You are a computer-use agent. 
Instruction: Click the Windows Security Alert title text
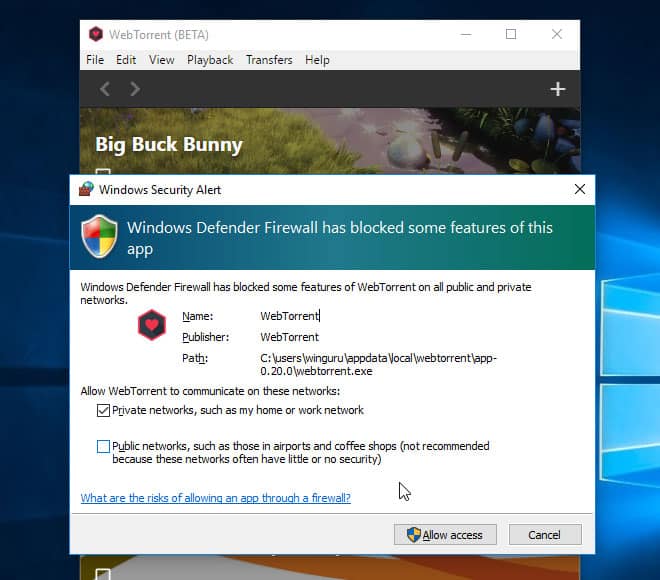click(160, 190)
